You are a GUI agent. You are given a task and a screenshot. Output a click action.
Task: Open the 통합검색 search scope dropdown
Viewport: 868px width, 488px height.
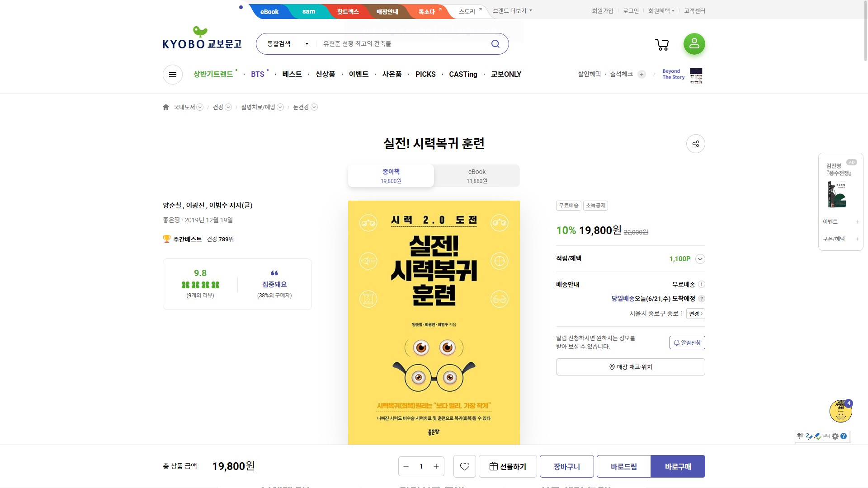click(288, 44)
